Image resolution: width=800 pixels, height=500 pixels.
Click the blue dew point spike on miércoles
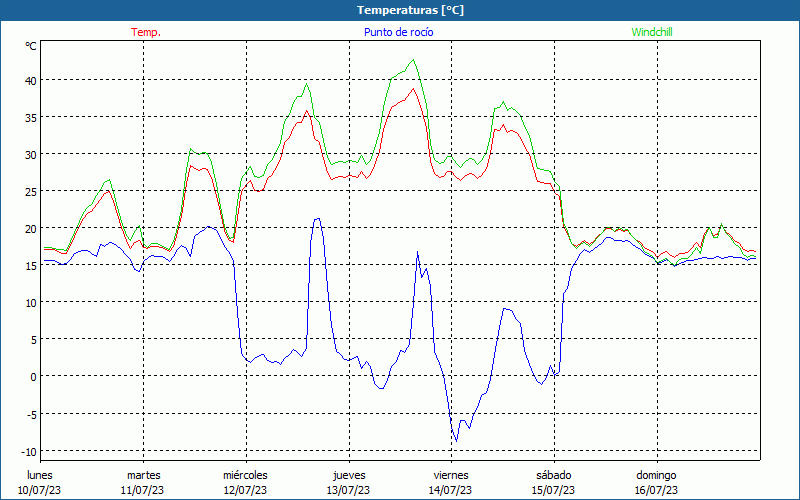click(317, 219)
